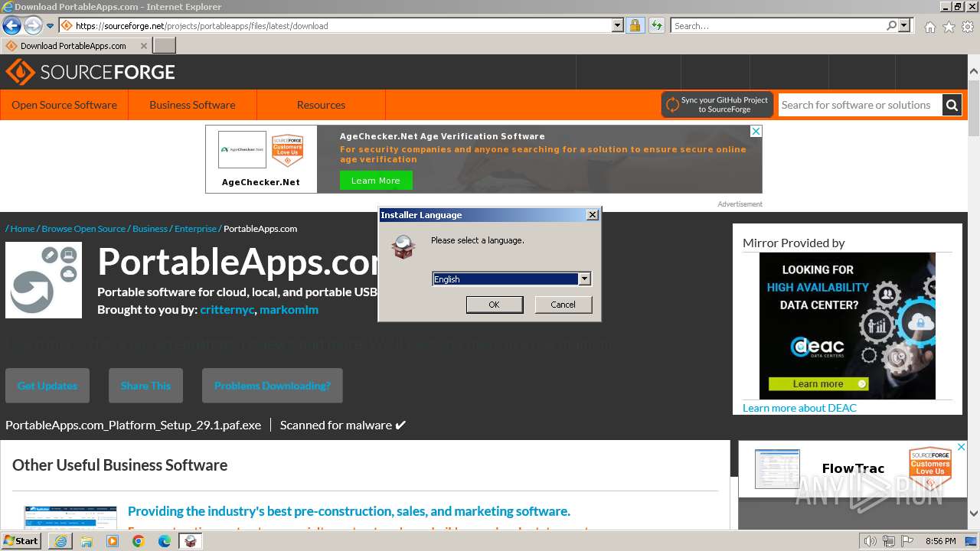980x551 pixels.
Task: Click the Get Updates button
Action: (47, 386)
